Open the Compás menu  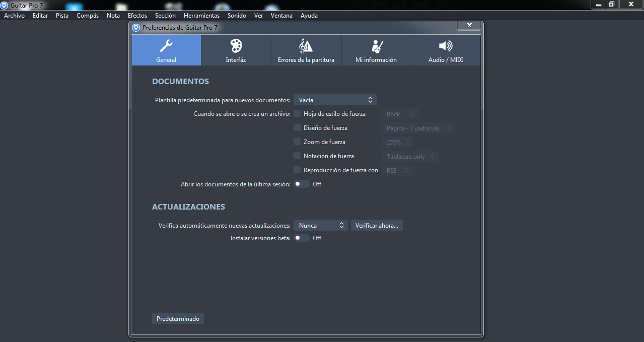coord(88,16)
